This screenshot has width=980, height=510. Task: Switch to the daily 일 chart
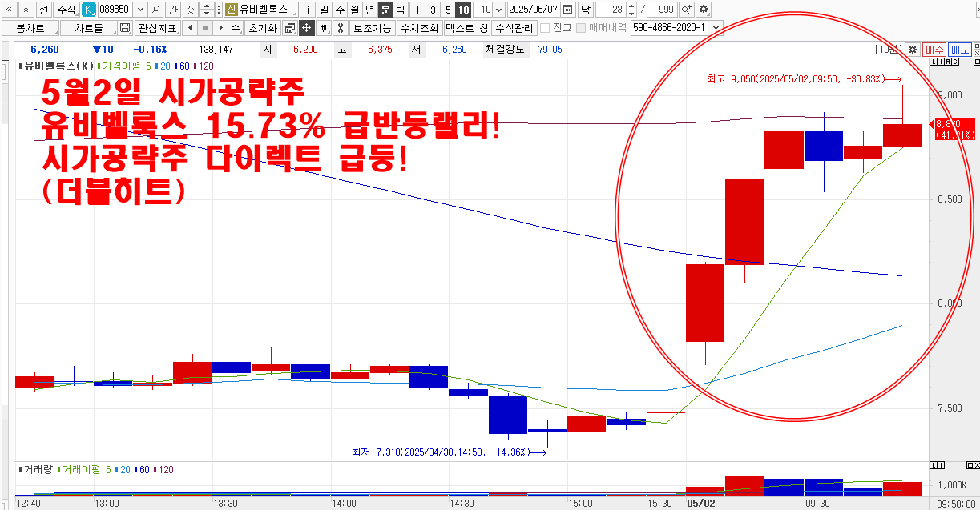coord(324,10)
